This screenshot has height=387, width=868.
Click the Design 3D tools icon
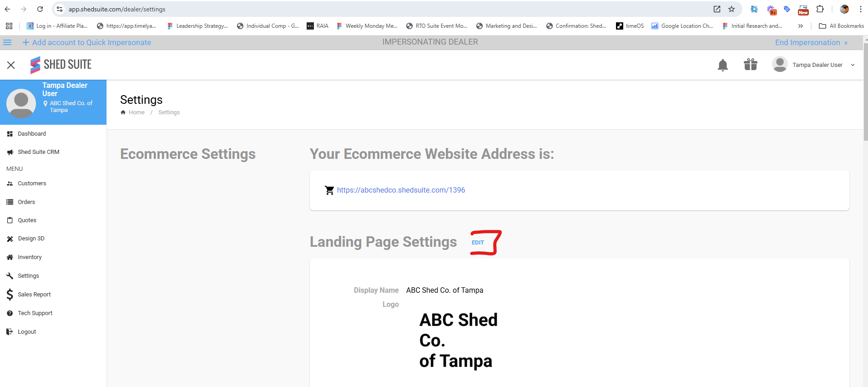(10, 239)
